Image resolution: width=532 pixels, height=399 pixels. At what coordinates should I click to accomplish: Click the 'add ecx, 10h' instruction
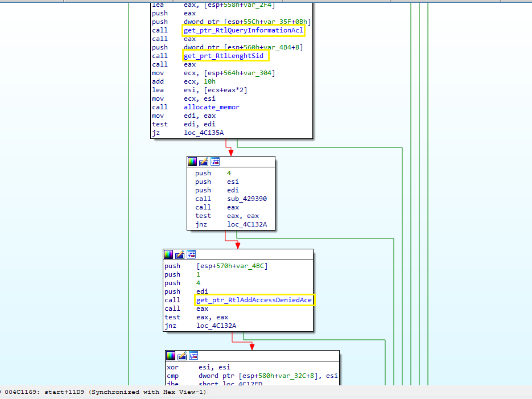pos(184,81)
